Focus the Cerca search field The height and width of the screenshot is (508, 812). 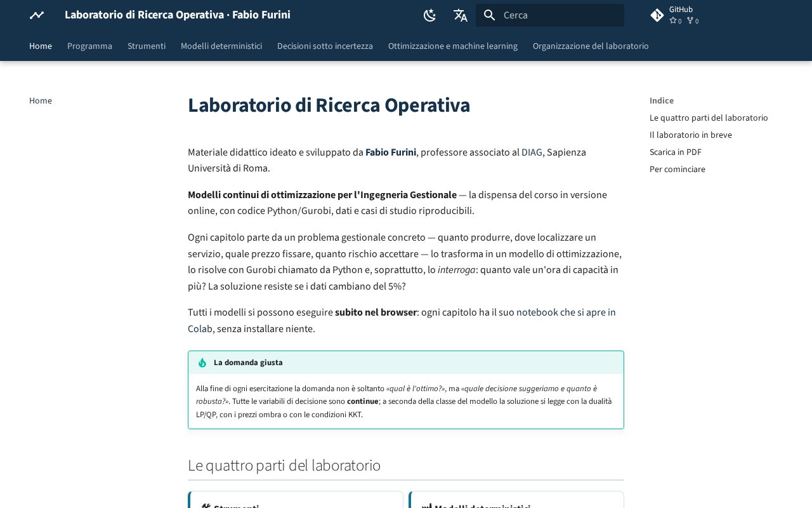550,15
